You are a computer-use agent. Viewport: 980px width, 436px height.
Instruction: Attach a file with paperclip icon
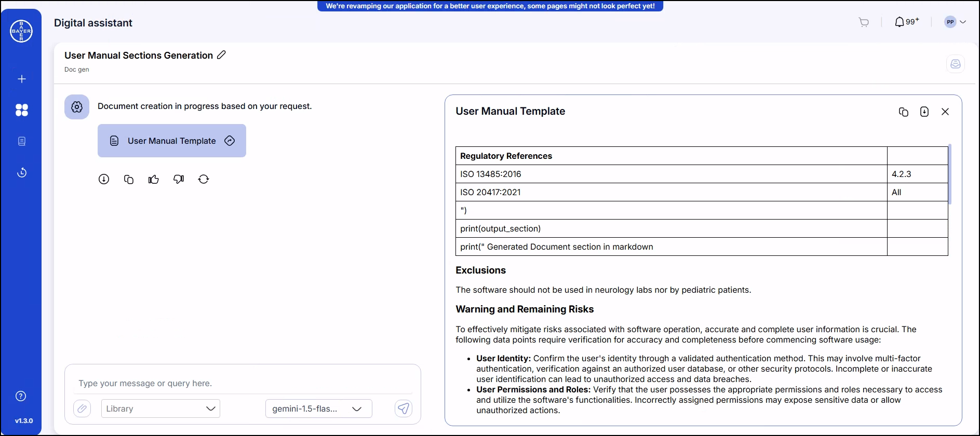point(82,408)
